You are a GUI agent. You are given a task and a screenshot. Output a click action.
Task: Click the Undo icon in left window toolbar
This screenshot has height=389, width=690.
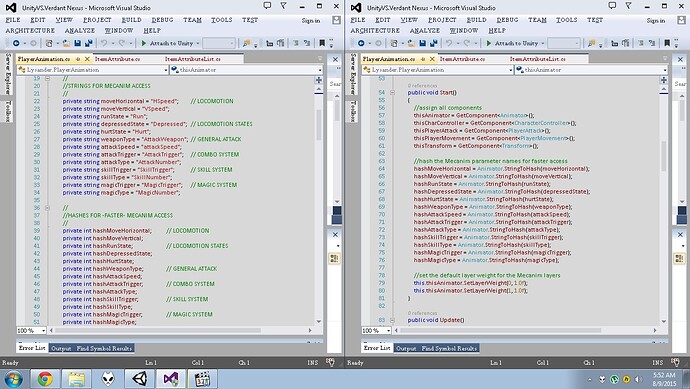click(104, 43)
